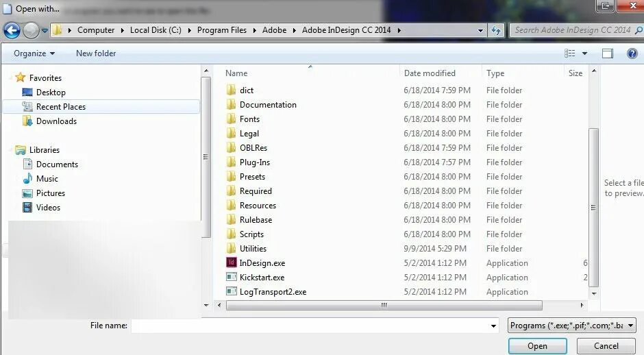Click the file list vertical scrollbar thumb
This screenshot has height=355, width=644.
point(593,208)
